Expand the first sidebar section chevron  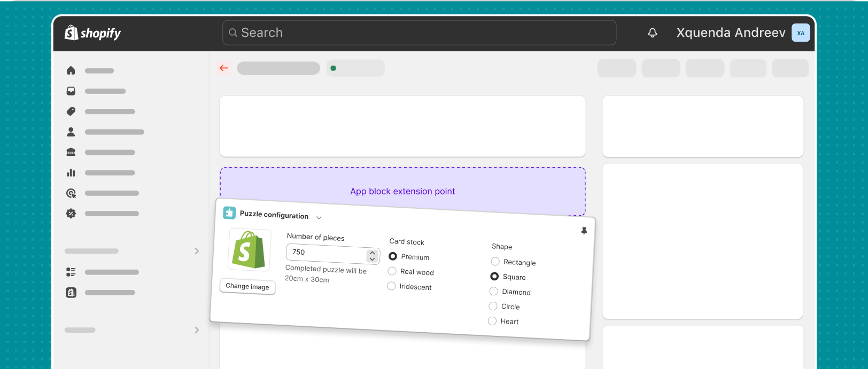click(x=197, y=251)
